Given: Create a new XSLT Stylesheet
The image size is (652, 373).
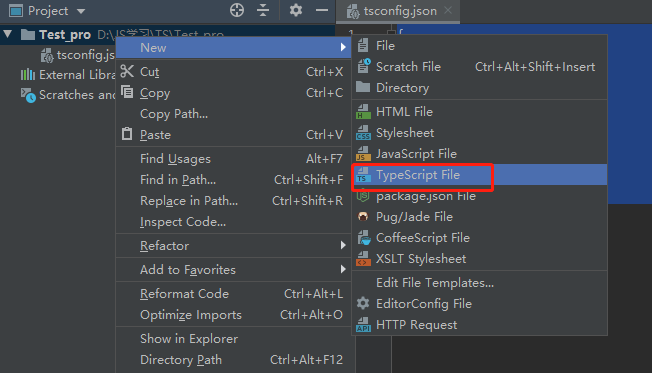Looking at the screenshot, I should (x=479, y=259).
